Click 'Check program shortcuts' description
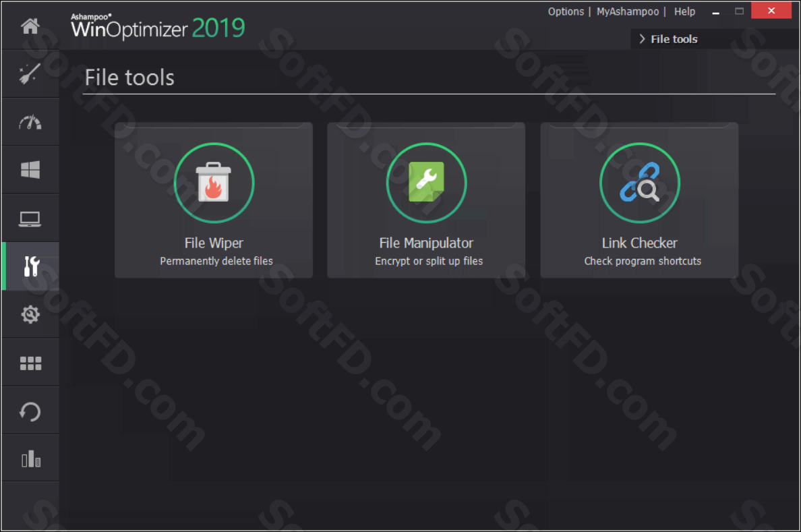The image size is (801, 532). coord(643,261)
